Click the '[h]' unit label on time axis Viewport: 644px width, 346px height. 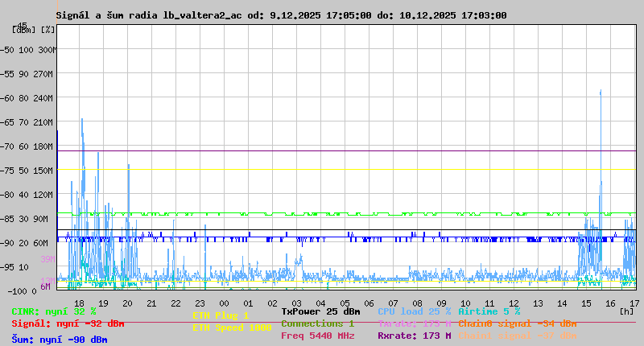626,311
